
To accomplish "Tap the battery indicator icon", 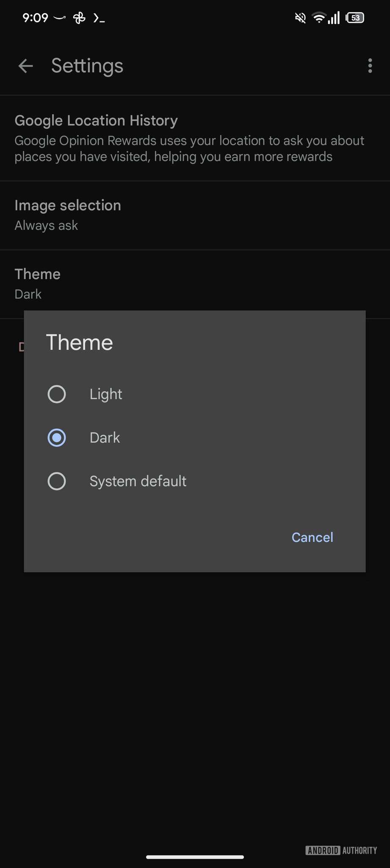I will click(x=355, y=18).
